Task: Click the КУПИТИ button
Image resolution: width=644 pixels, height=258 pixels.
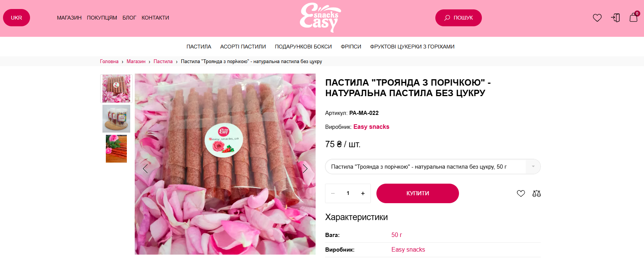Action: [418, 193]
